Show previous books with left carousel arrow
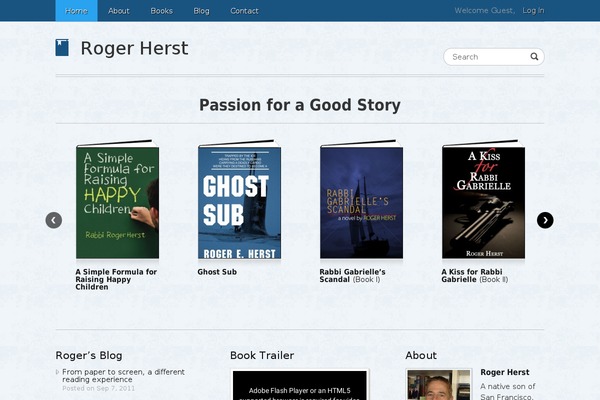600x400 pixels. [x=54, y=220]
